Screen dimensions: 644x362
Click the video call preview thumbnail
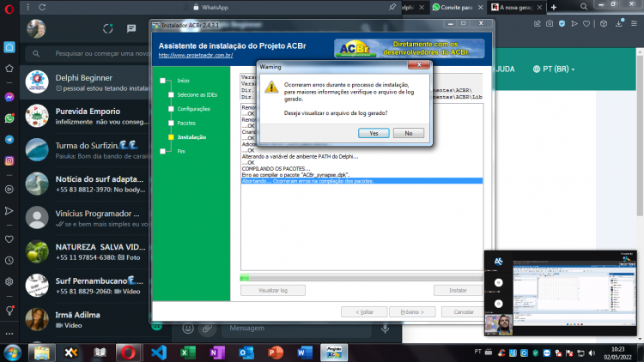[x=561, y=293]
